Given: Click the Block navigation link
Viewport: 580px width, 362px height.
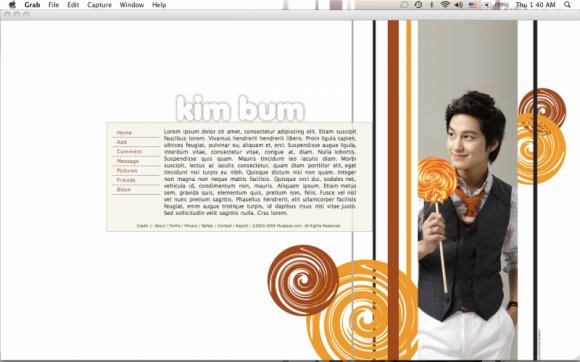Looking at the screenshot, I should pos(124,190).
